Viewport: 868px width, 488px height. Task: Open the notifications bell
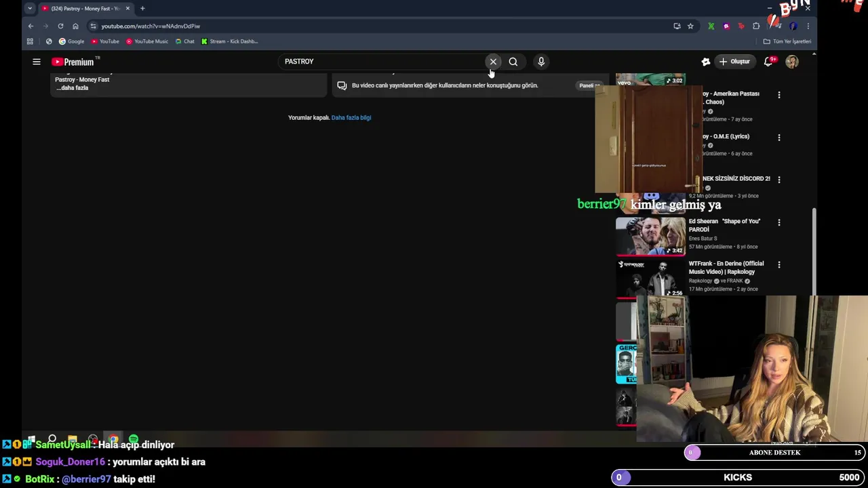click(x=768, y=62)
